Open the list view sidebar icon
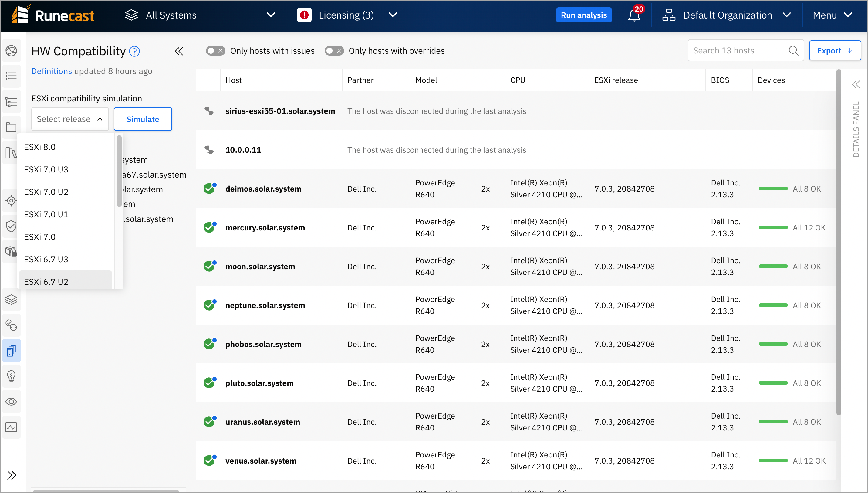Viewport: 868px width, 493px height. point(11,76)
